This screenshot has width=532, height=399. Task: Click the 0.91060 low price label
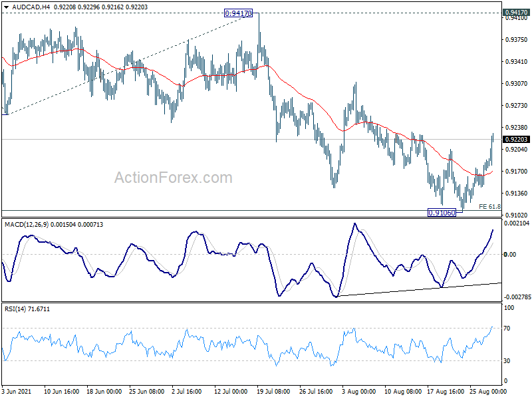442,213
